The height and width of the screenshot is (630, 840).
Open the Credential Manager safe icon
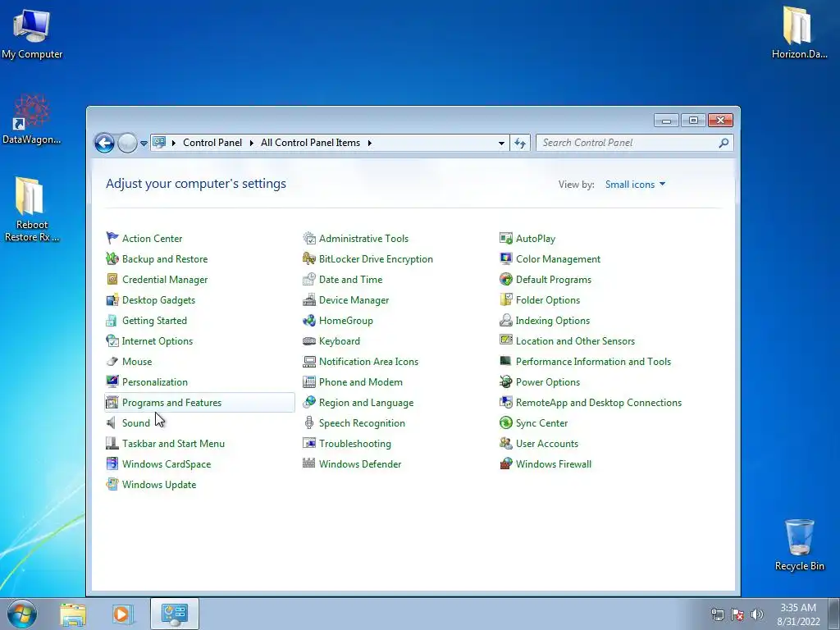coord(112,279)
